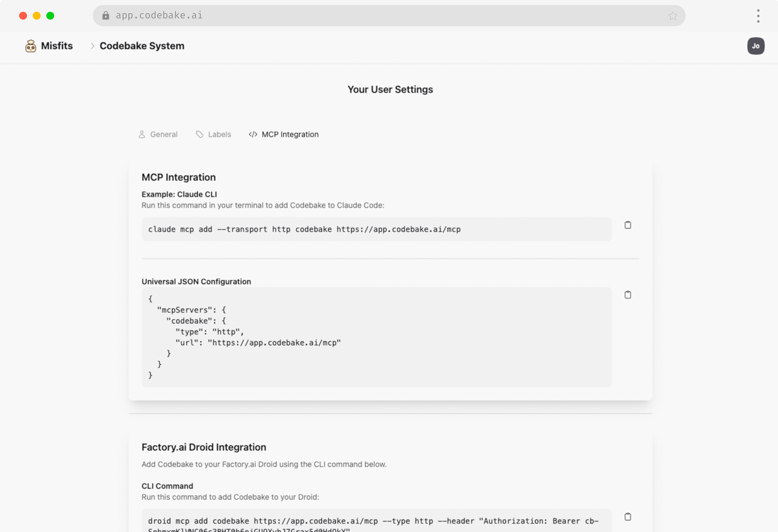Image resolution: width=778 pixels, height=532 pixels.
Task: Click the Misfits workspace link
Action: tap(56, 46)
